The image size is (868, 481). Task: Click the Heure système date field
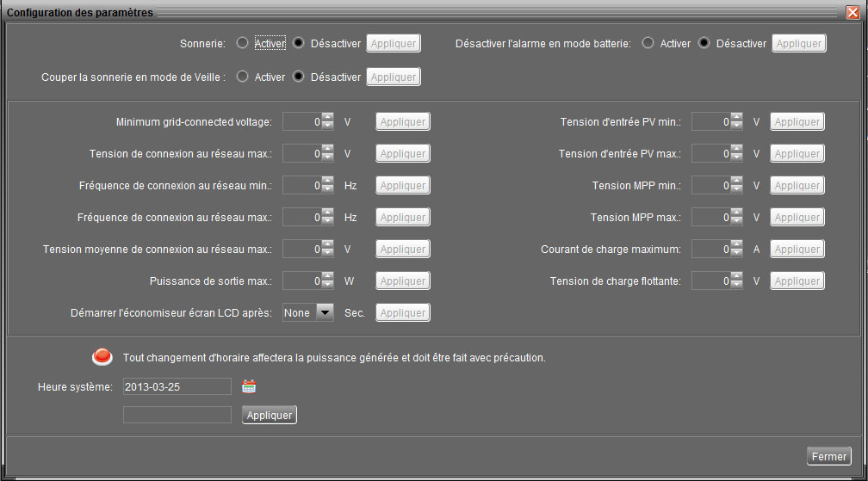[x=177, y=386]
